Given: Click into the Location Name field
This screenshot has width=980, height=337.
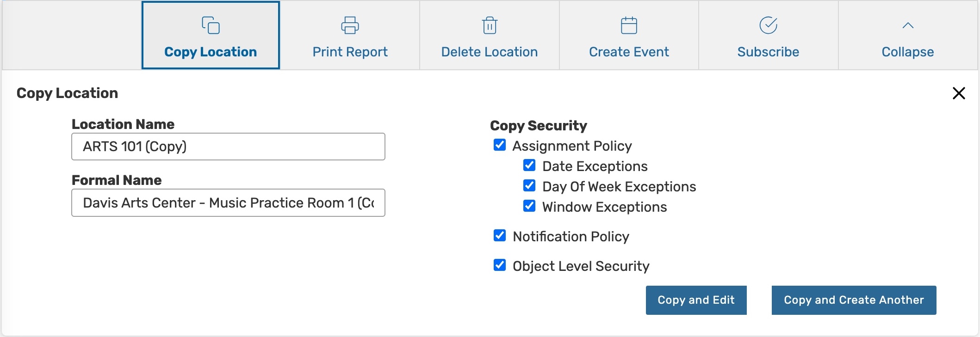Looking at the screenshot, I should tap(228, 147).
